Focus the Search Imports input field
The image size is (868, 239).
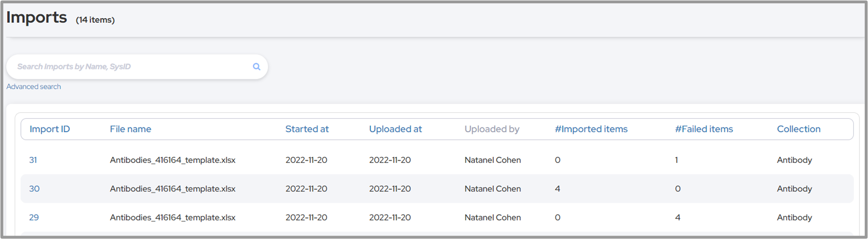(128, 67)
